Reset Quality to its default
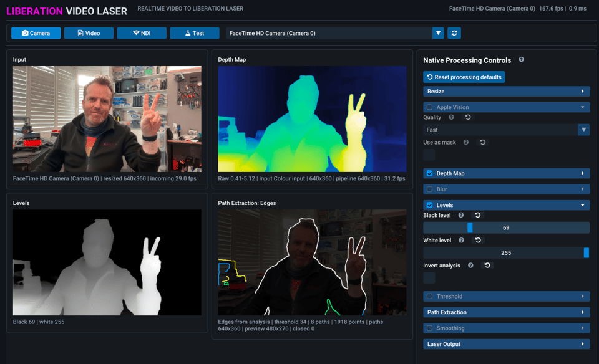 [468, 117]
